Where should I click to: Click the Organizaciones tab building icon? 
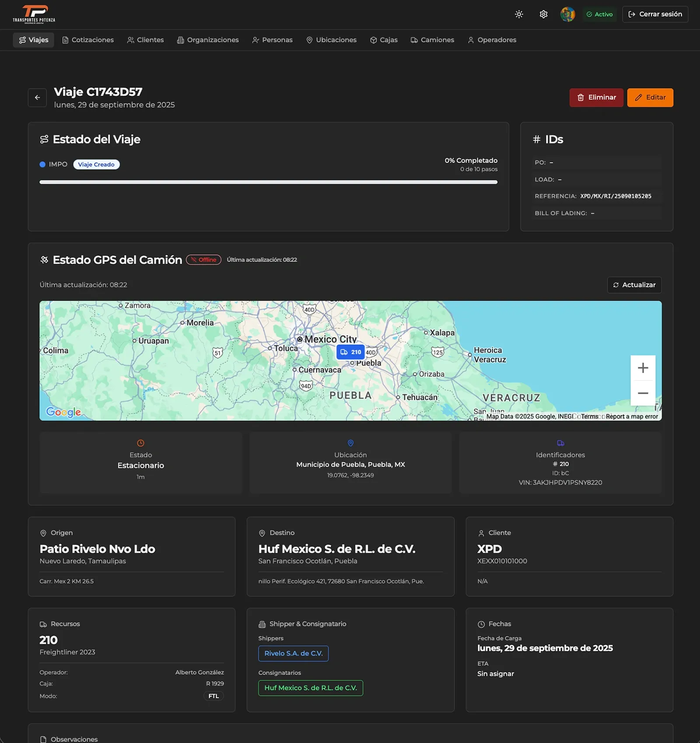click(x=180, y=40)
